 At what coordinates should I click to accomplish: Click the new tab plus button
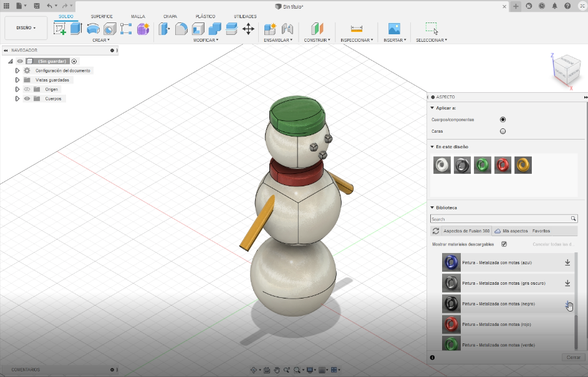click(516, 6)
